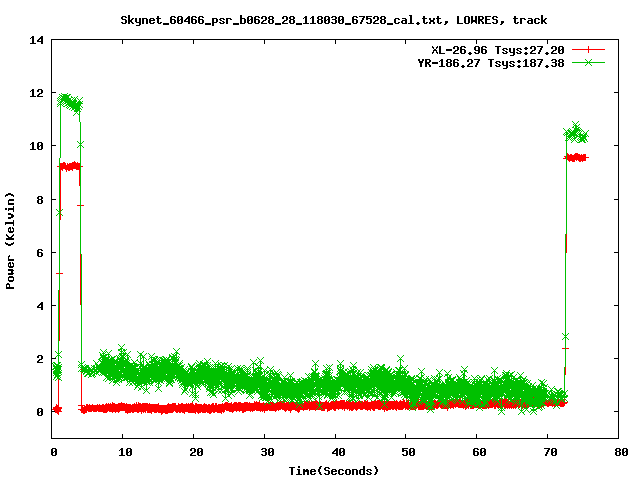Click y-axis tick label 2
The image size is (640, 480).
40,359
